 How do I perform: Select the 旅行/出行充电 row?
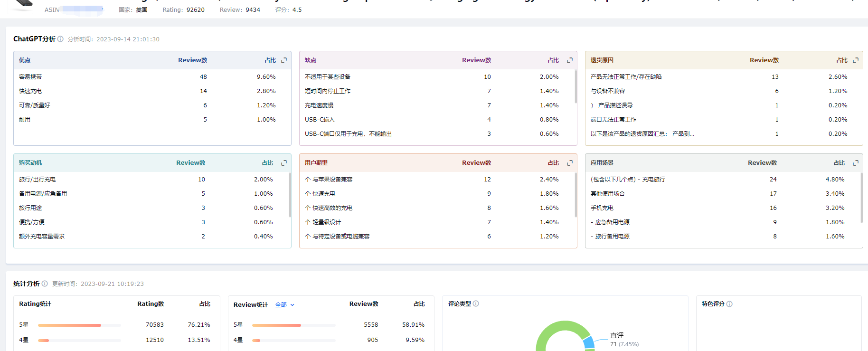(x=151, y=180)
